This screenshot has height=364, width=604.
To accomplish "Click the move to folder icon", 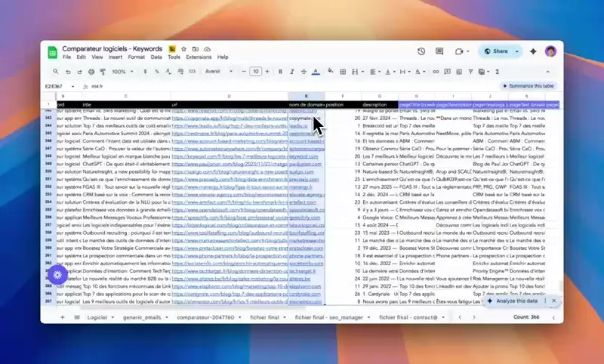I will (x=196, y=49).
